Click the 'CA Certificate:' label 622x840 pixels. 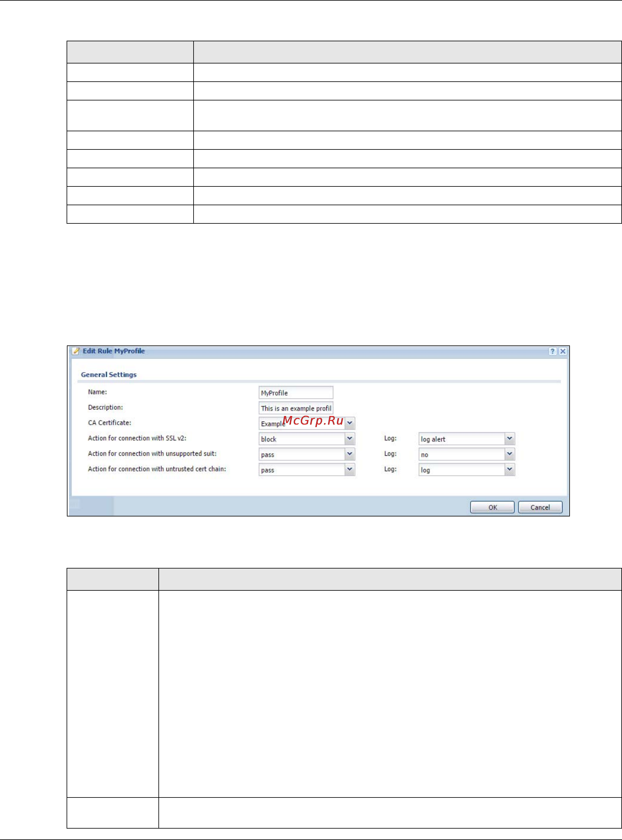(x=109, y=423)
